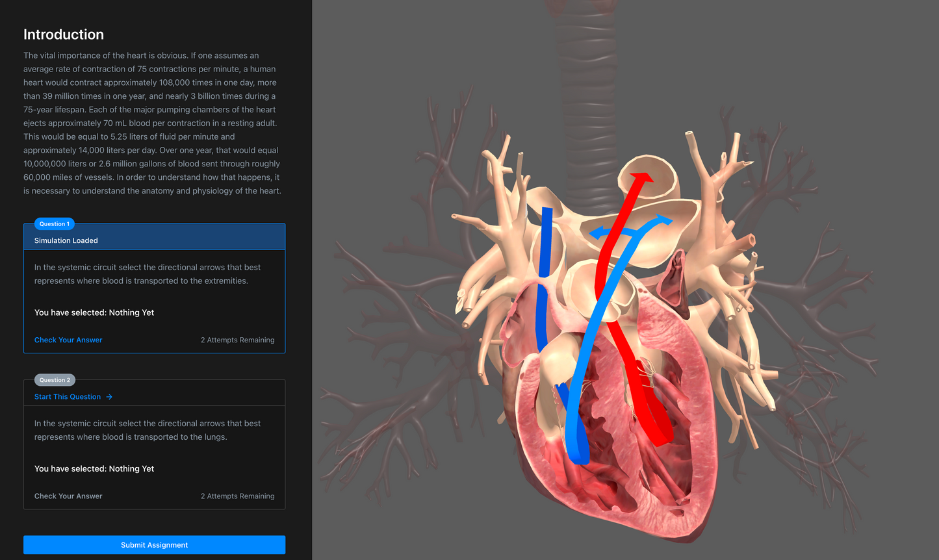The image size is (939, 560).
Task: Select the Question 1 badge
Action: click(54, 223)
